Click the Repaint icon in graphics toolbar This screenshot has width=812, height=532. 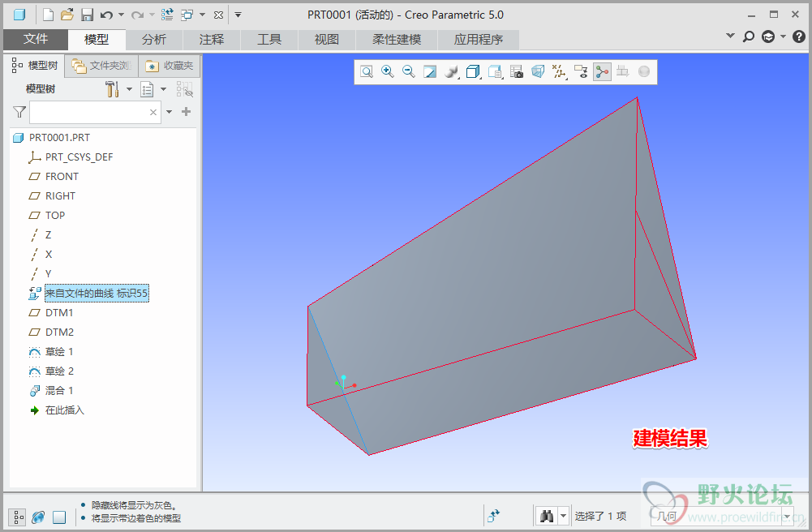[x=431, y=72]
